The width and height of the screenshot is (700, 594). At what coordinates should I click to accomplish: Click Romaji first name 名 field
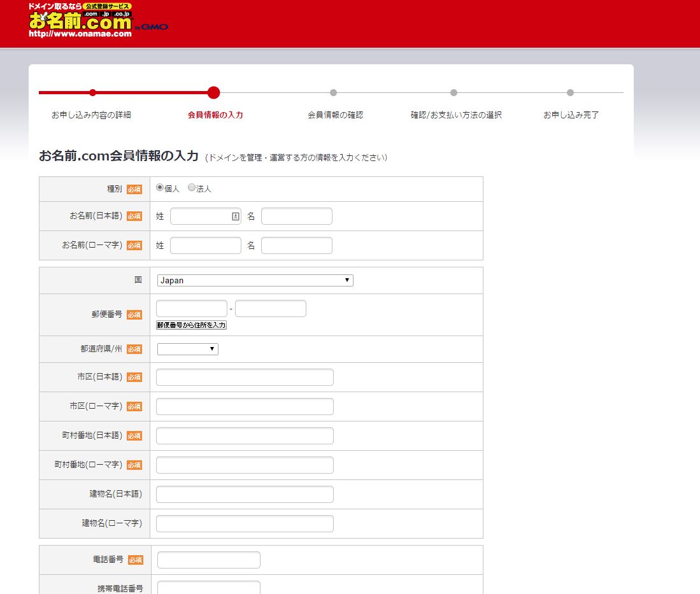tap(296, 246)
